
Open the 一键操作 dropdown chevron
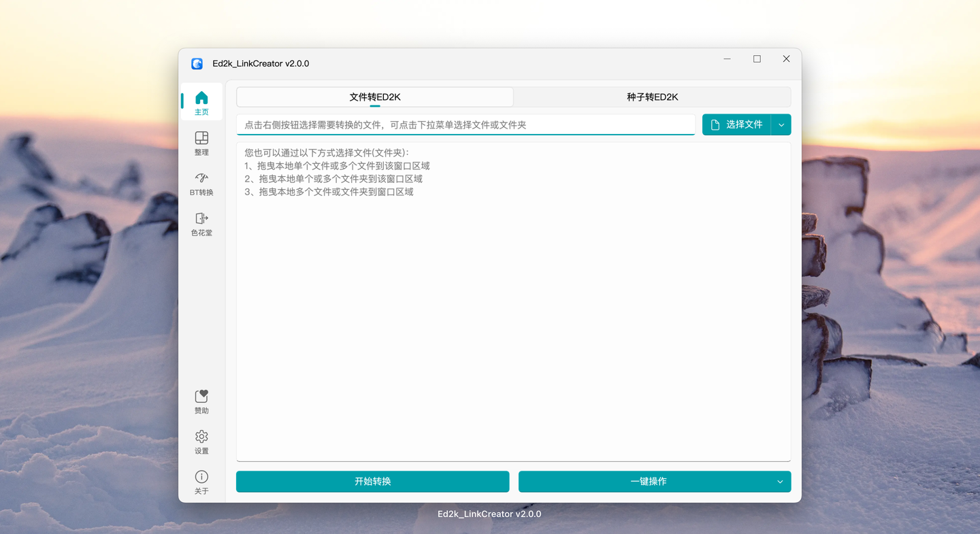click(779, 481)
